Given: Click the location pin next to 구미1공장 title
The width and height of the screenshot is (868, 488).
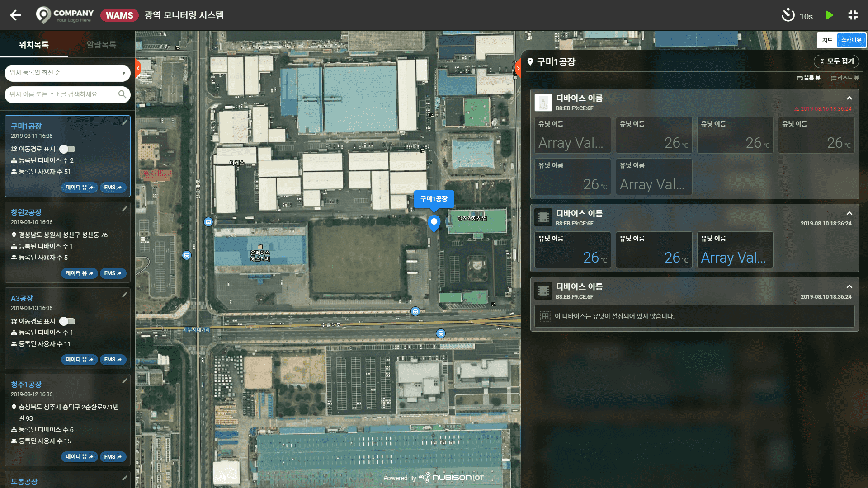Looking at the screenshot, I should coord(530,62).
